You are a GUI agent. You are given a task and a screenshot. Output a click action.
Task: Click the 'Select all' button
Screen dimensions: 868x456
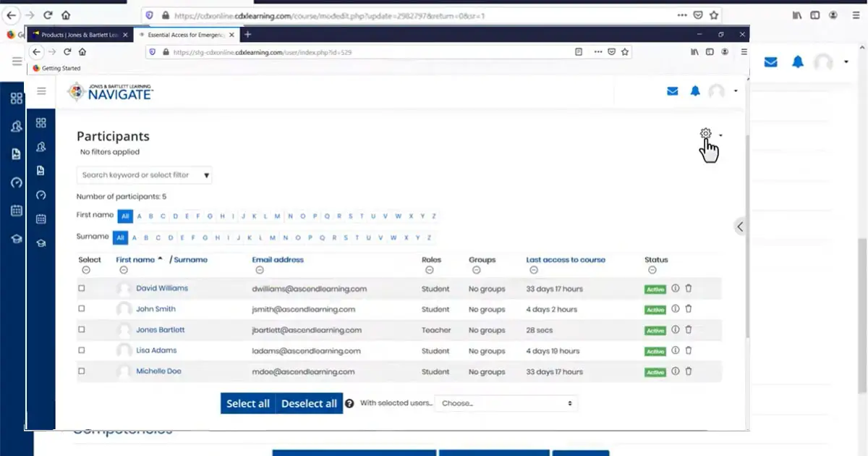pyautogui.click(x=248, y=403)
